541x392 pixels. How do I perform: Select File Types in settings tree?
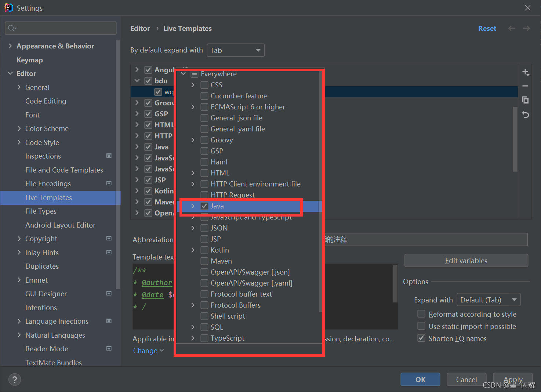coord(41,211)
